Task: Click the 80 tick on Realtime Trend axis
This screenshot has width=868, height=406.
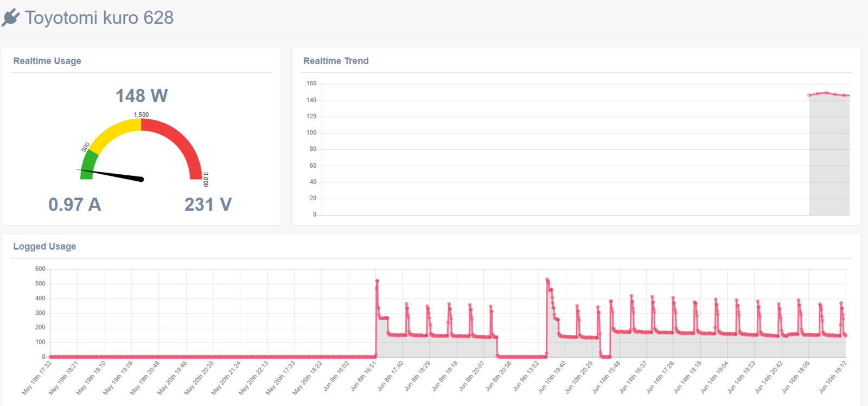Action: pos(313,149)
